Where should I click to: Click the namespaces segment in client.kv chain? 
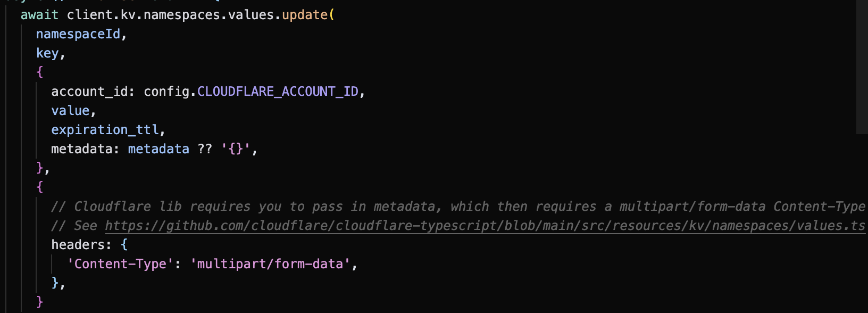[x=182, y=15]
